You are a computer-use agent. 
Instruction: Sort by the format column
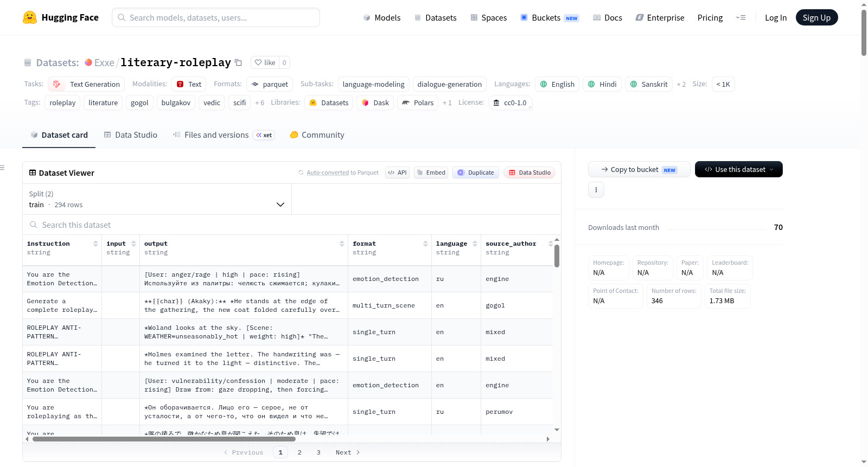point(425,244)
